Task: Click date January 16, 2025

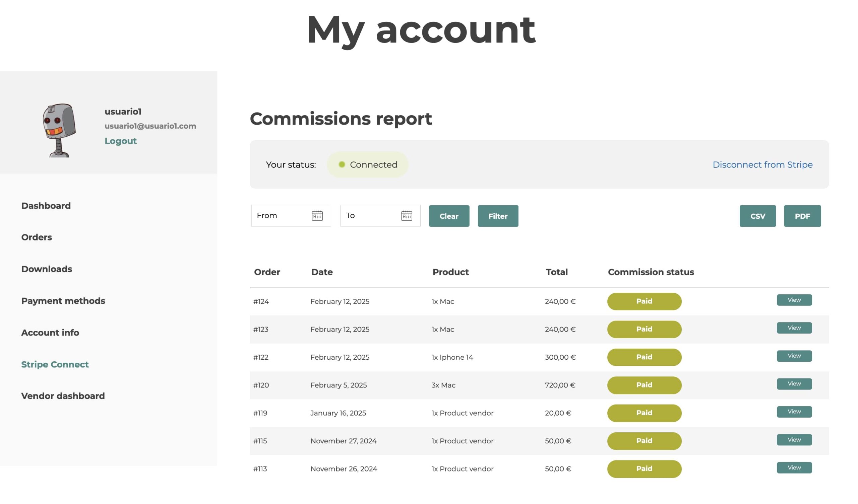Action: coord(338,413)
